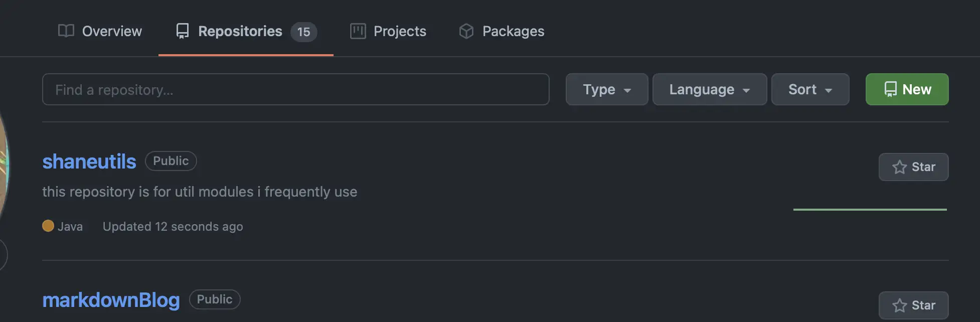Open the shaneutils repository link
The image size is (980, 322).
pyautogui.click(x=89, y=162)
